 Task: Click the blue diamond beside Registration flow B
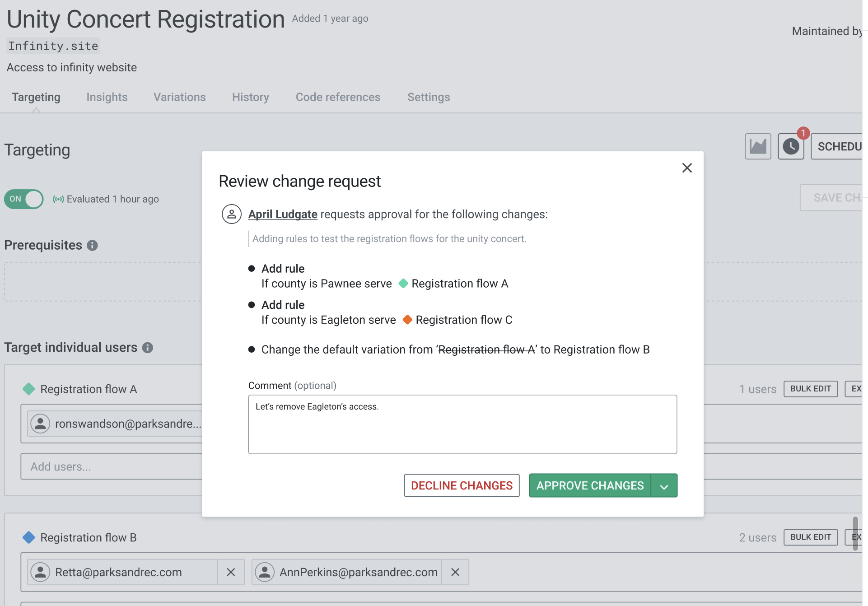click(x=28, y=537)
